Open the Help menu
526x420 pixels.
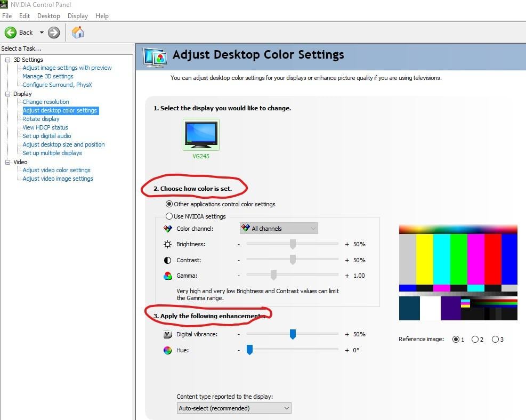click(102, 16)
